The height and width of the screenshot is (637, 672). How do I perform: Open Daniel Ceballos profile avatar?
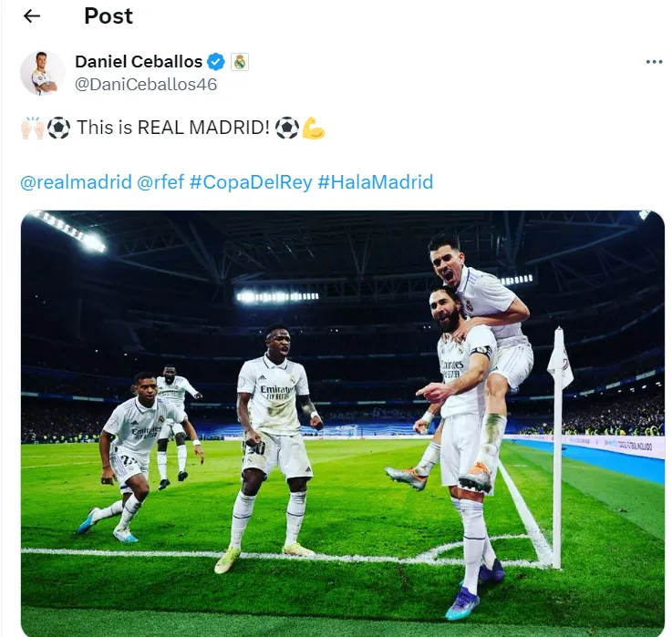(43, 73)
